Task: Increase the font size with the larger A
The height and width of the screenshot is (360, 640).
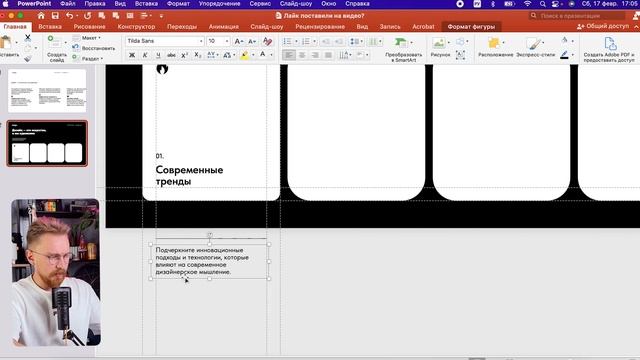Action: click(x=239, y=41)
